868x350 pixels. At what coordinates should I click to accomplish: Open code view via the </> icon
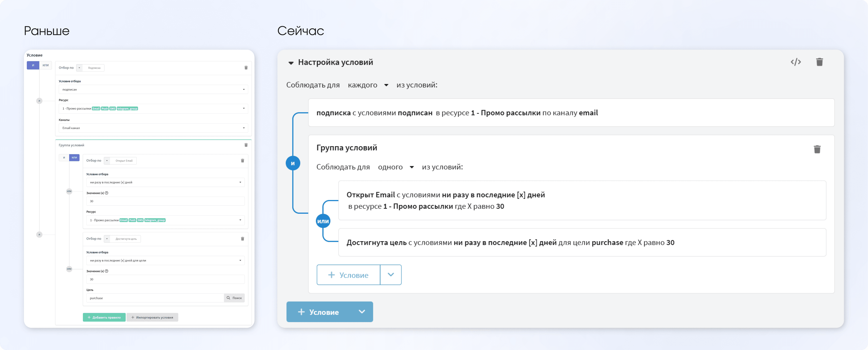tap(795, 62)
